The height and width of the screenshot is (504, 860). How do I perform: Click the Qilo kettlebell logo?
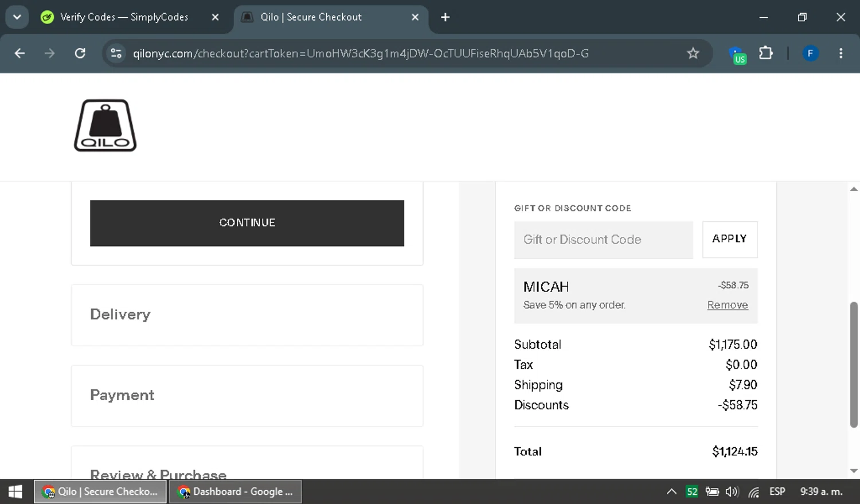105,126
